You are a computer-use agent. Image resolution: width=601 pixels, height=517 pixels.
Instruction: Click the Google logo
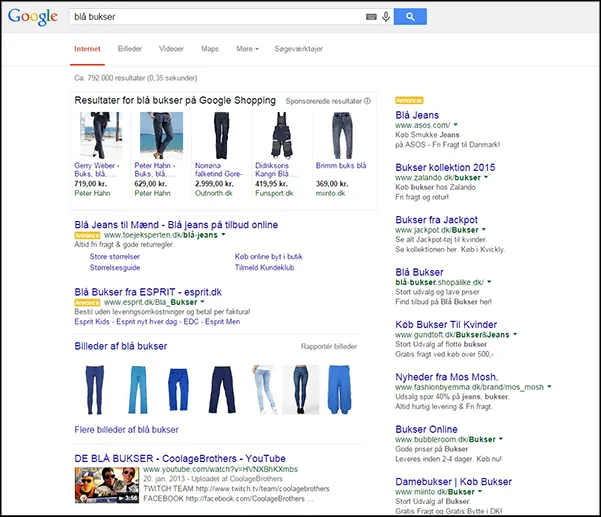click(x=33, y=16)
